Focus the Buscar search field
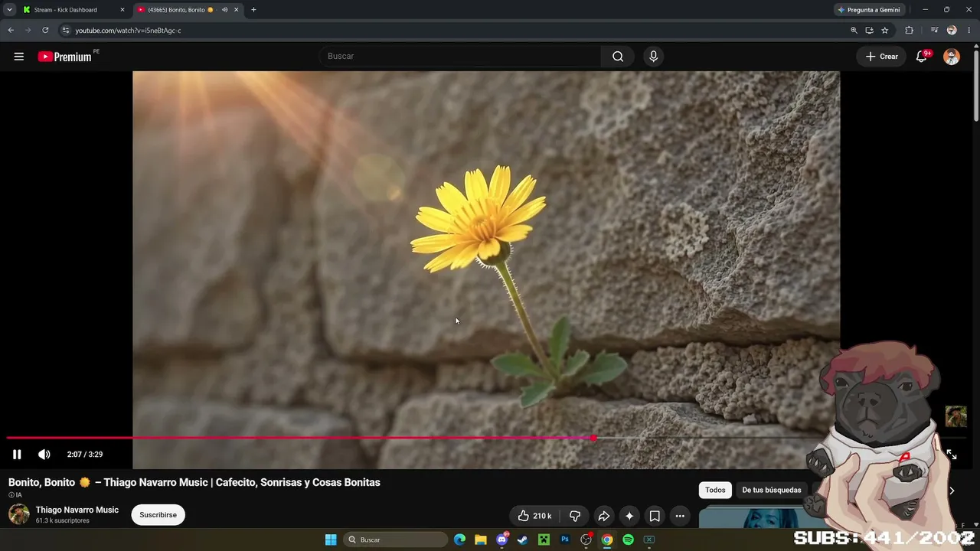This screenshot has height=551, width=980. (x=459, y=56)
